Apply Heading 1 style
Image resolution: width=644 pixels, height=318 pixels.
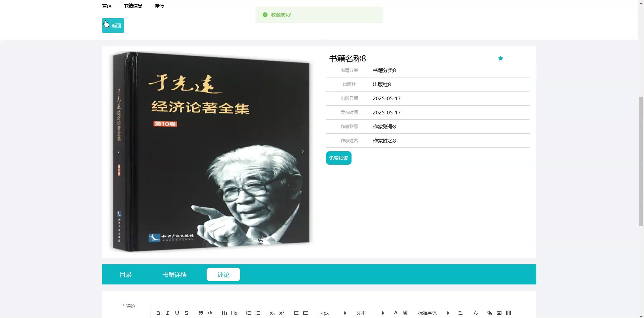tap(224, 313)
